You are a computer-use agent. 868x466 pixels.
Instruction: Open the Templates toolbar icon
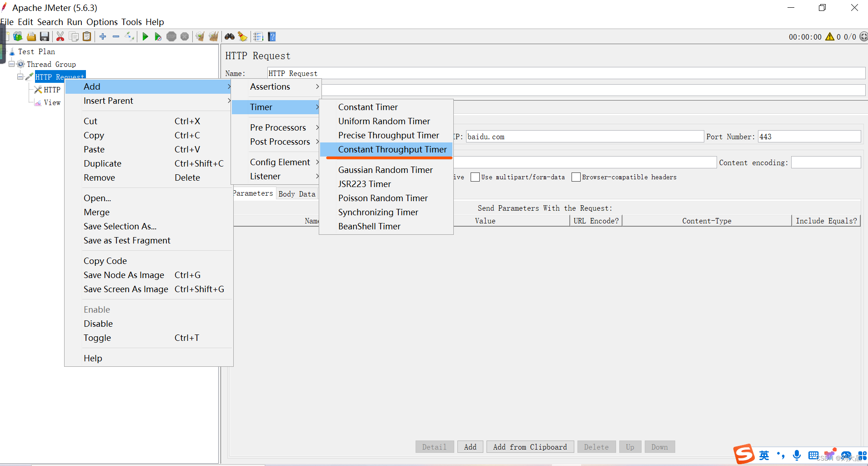pyautogui.click(x=18, y=36)
